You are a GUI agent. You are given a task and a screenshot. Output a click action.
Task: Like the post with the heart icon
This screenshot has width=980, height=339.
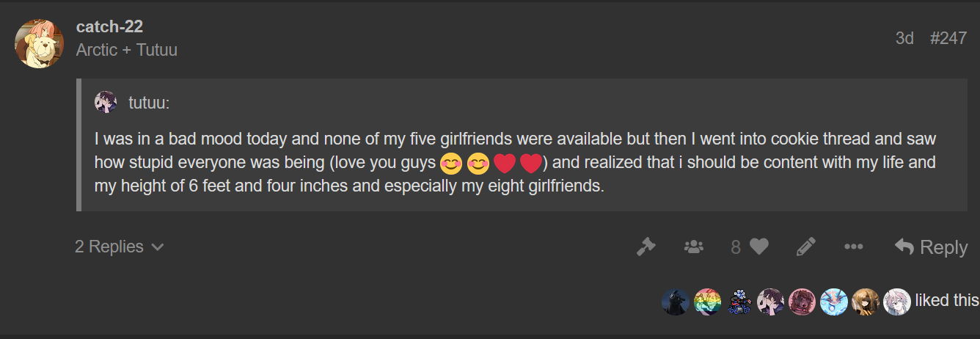[759, 247]
